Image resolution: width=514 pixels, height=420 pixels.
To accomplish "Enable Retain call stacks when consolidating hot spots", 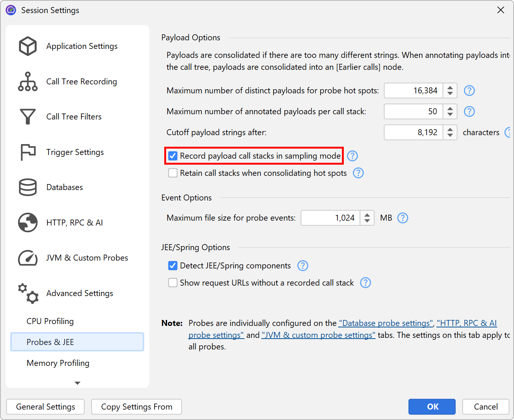I will (173, 173).
